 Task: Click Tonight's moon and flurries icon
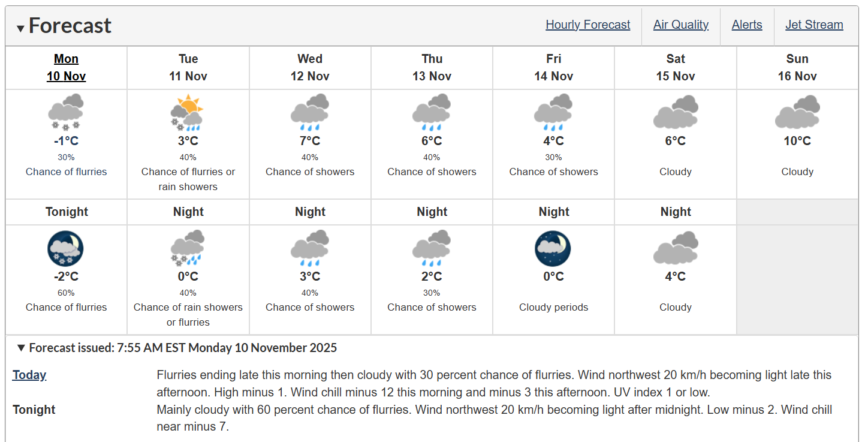pyautogui.click(x=66, y=248)
